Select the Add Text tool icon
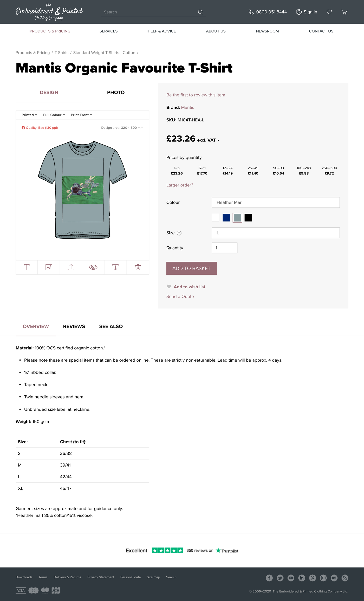The width and height of the screenshot is (364, 601). tap(27, 267)
